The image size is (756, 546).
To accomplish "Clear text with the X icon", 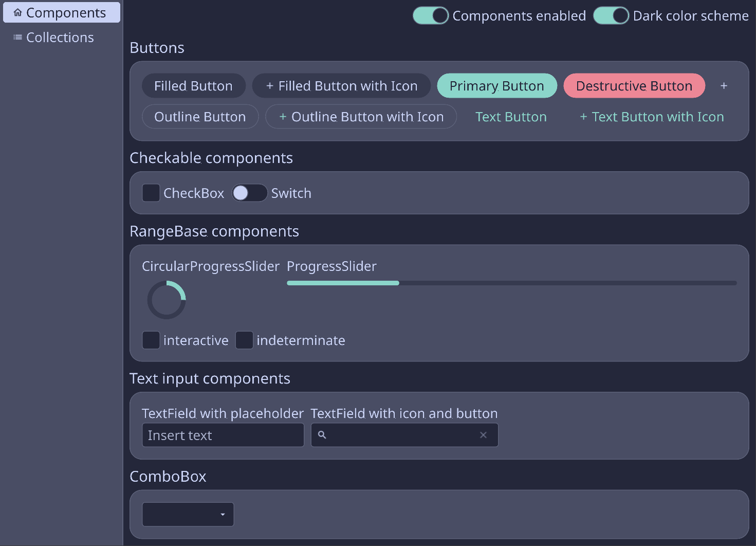I will pos(483,435).
